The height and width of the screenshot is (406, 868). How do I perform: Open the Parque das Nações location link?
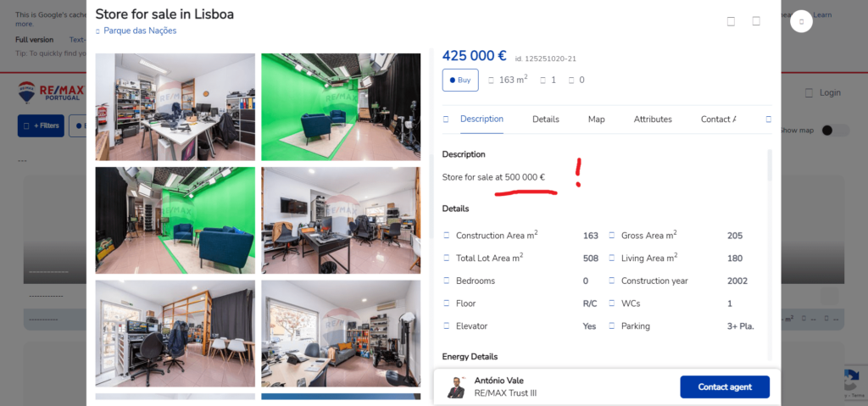(139, 31)
